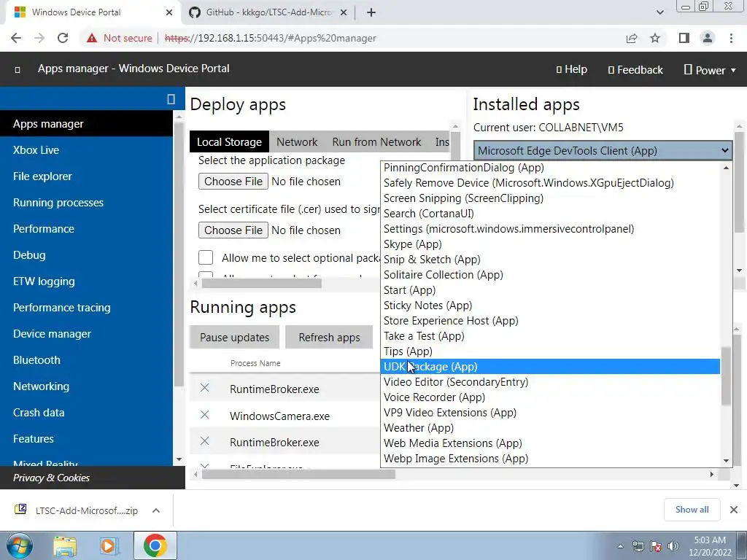Click the Deploy apps horizontal scrollbar thumb
Image resolution: width=747 pixels, height=560 pixels.
click(262, 284)
